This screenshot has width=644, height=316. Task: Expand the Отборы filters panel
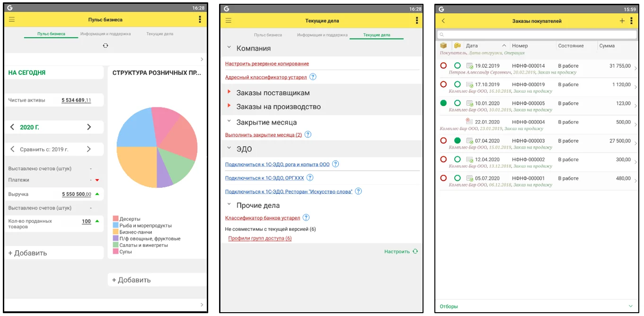pos(630,306)
